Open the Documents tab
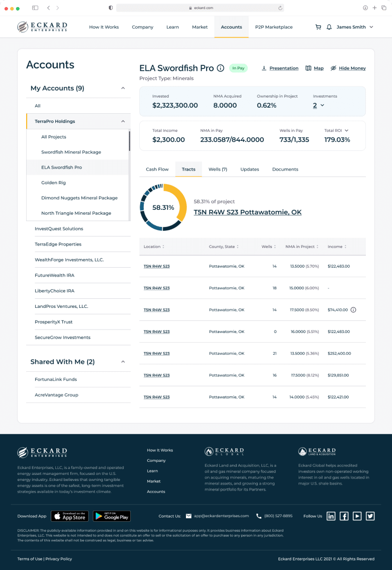Viewport: 392px width, 570px height. pos(285,170)
